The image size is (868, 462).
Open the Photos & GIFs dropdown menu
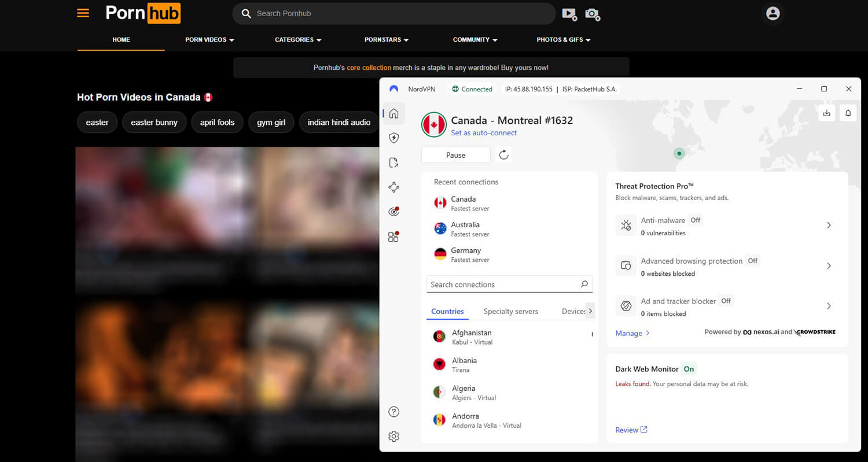coord(564,40)
